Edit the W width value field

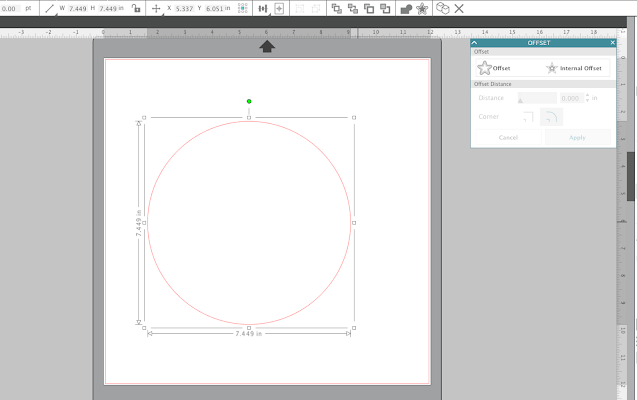(77, 9)
